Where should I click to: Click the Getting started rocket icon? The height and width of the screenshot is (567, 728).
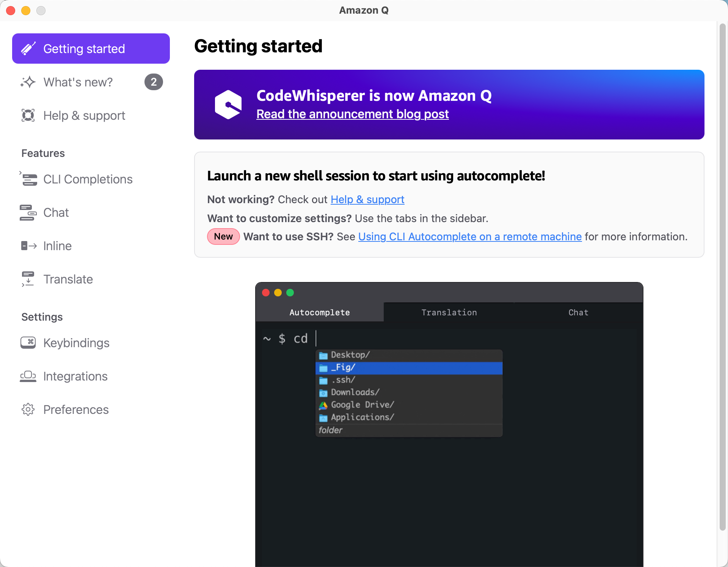click(x=28, y=49)
